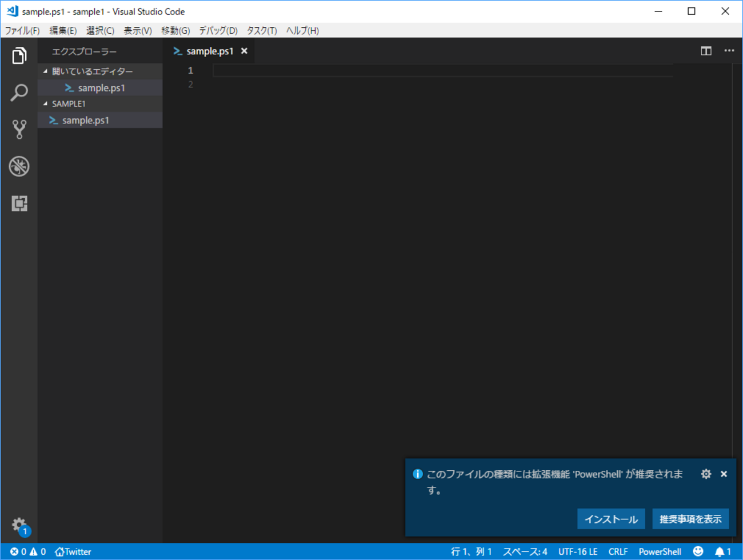Click the エクスプローラー panel title
This screenshot has height=560, width=743.
point(84,51)
